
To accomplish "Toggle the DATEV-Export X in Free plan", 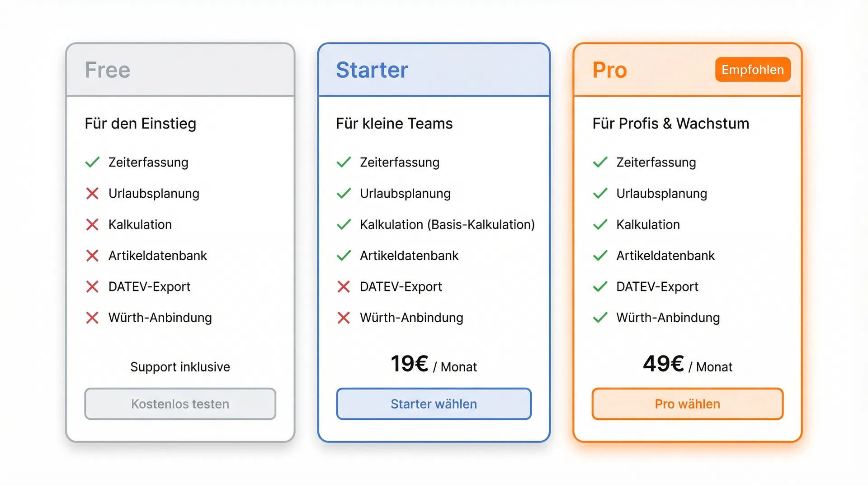I will [x=92, y=286].
